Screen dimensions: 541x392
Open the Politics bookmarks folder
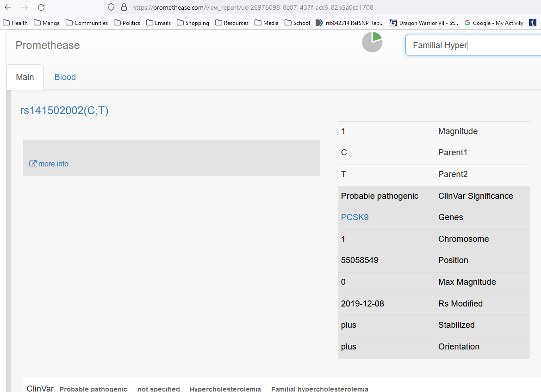coord(127,23)
